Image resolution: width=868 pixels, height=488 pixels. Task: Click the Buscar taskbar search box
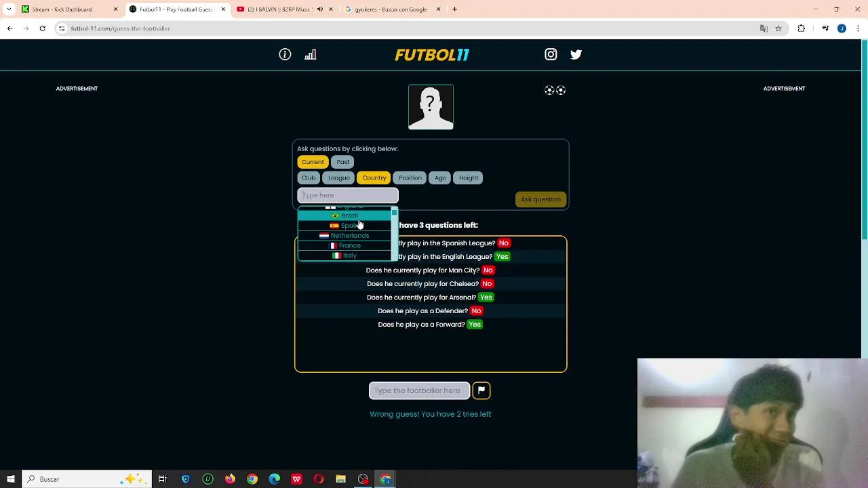coord(87,479)
